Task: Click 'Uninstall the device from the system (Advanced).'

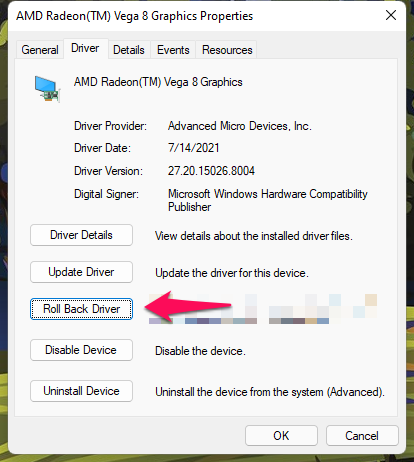Action: pyautogui.click(x=270, y=392)
